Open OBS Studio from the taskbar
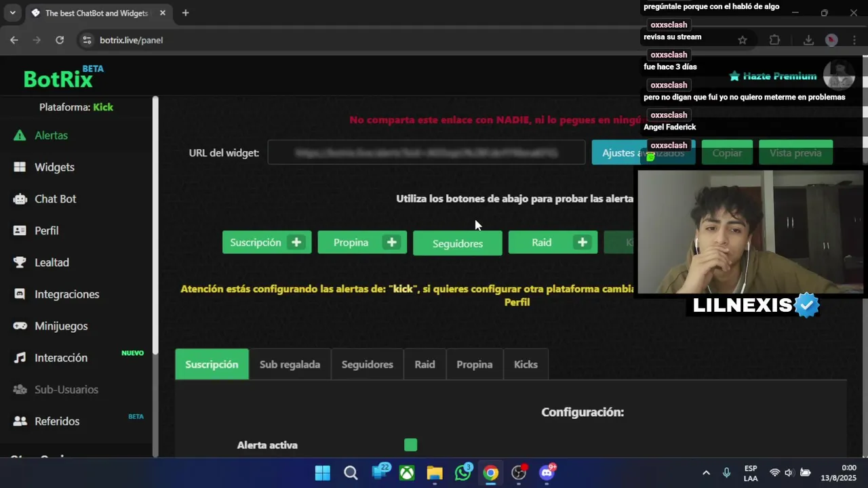 tap(519, 472)
